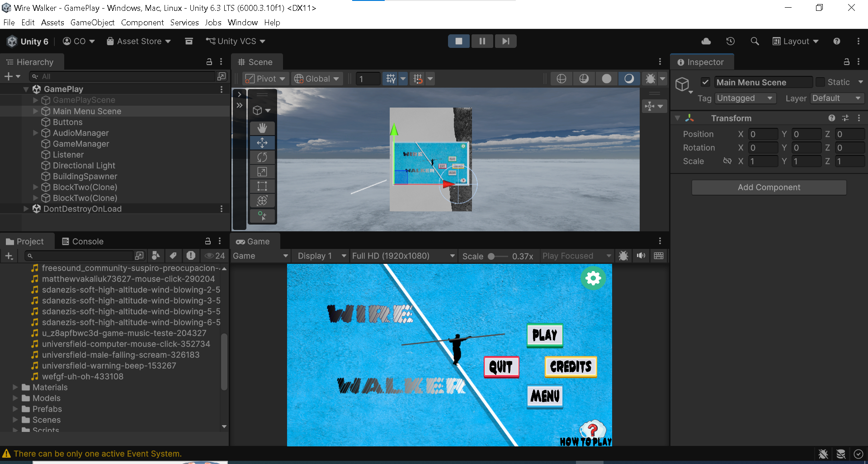The image size is (868, 464).
Task: Open the Tag dropdown showing Untagged
Action: (x=745, y=98)
